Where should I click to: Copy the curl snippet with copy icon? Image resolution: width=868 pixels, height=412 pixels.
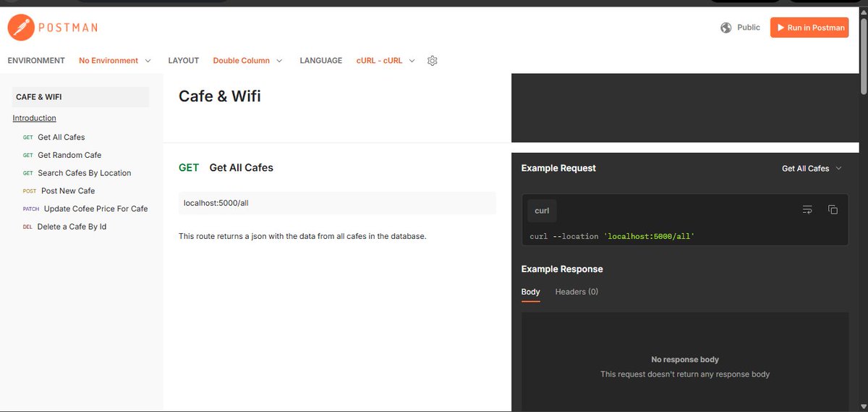click(833, 210)
